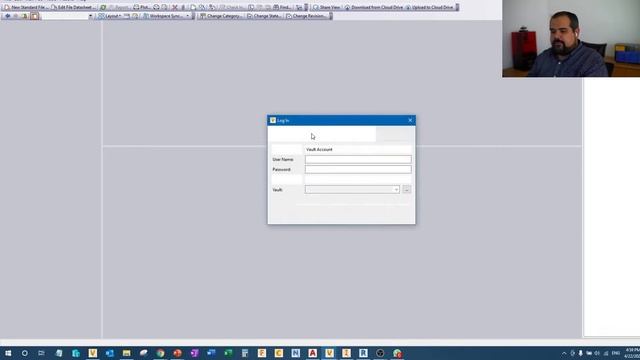Viewport: 640px width, 360px height.
Task: Open Excel from the taskbar
Action: (x=228, y=353)
